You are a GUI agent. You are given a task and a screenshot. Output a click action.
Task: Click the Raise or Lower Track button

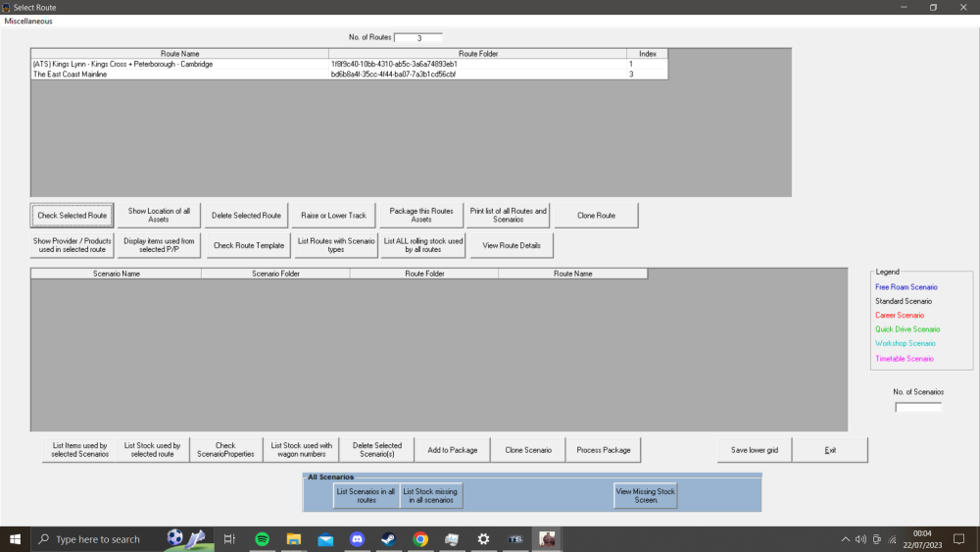[334, 215]
